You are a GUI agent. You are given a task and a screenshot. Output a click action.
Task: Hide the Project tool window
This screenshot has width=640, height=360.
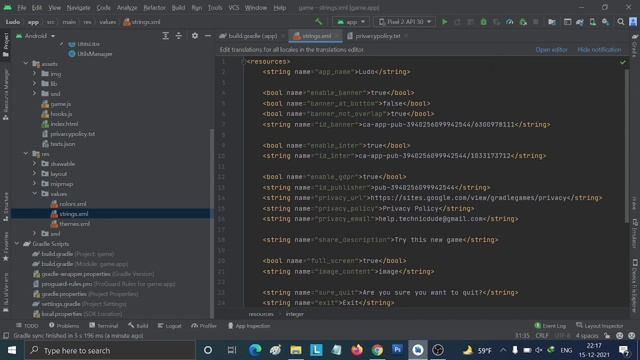pos(208,36)
